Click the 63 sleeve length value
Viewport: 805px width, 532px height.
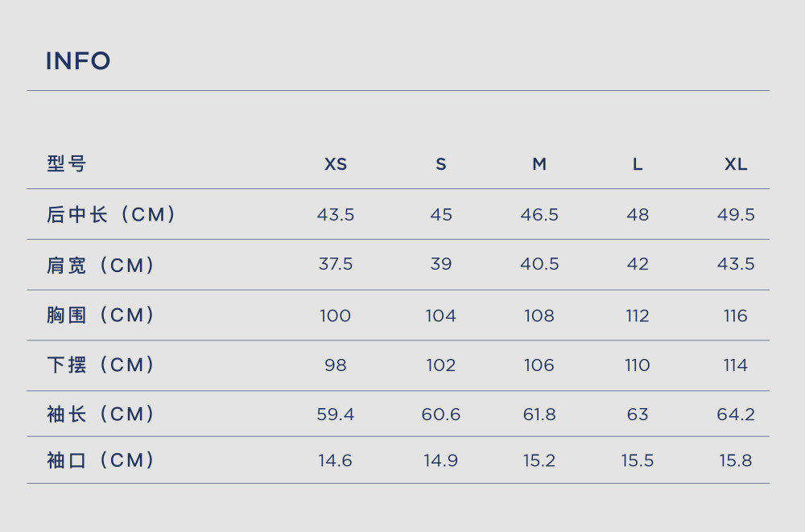(x=638, y=414)
